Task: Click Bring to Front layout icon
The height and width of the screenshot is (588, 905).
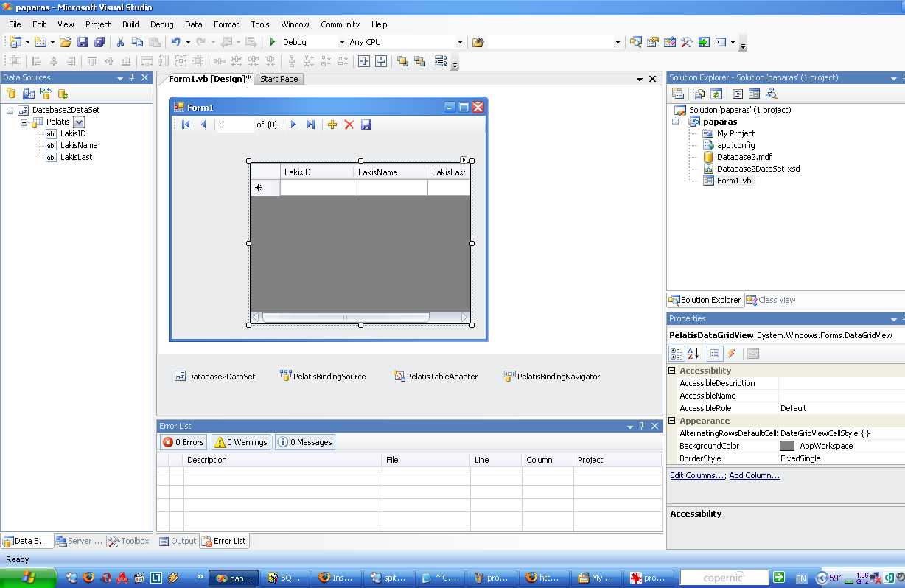Action: (402, 61)
